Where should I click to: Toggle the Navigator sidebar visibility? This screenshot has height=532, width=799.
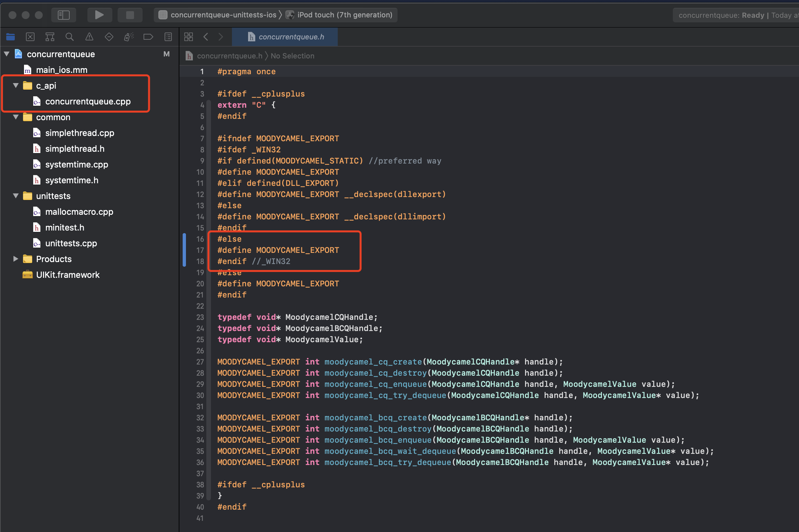point(64,15)
